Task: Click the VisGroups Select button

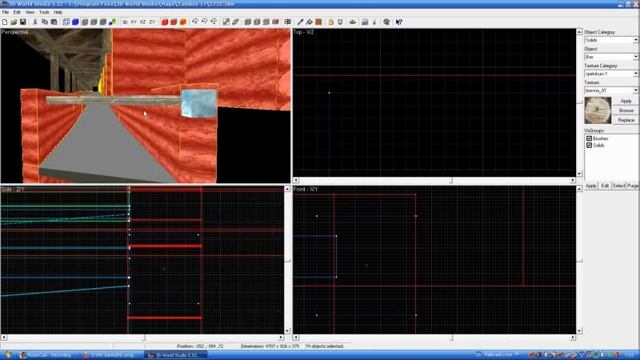Action: [x=618, y=186]
